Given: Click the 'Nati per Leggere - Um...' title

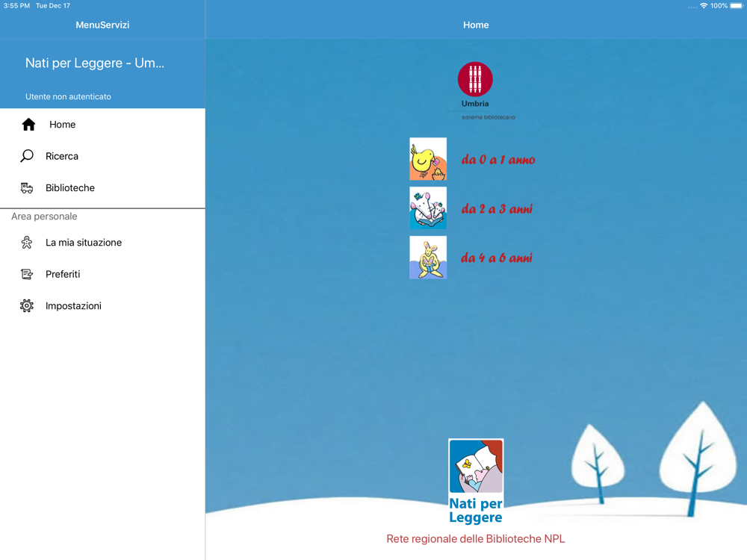Looking at the screenshot, I should [95, 63].
